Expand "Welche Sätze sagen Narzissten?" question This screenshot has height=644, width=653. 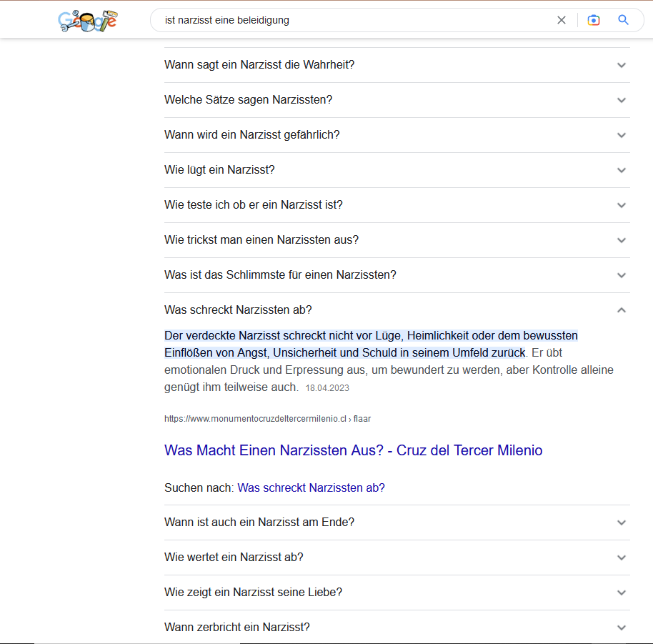pos(248,100)
